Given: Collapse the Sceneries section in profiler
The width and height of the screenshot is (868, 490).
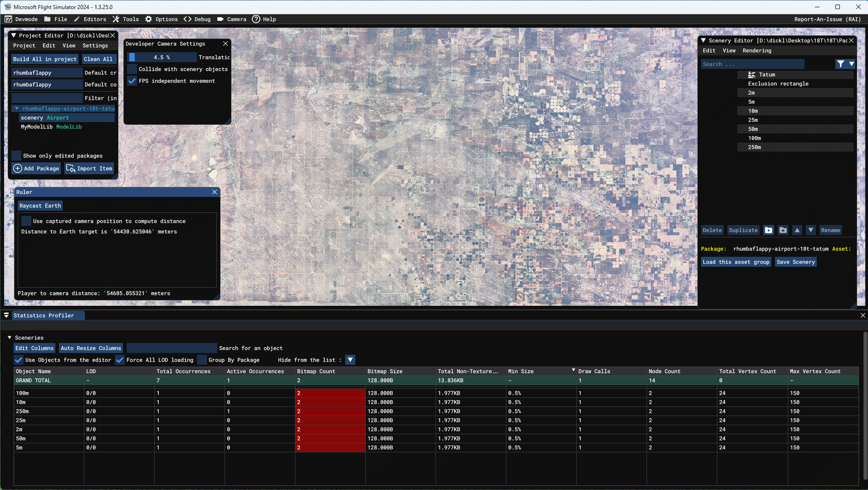Looking at the screenshot, I should [x=10, y=338].
